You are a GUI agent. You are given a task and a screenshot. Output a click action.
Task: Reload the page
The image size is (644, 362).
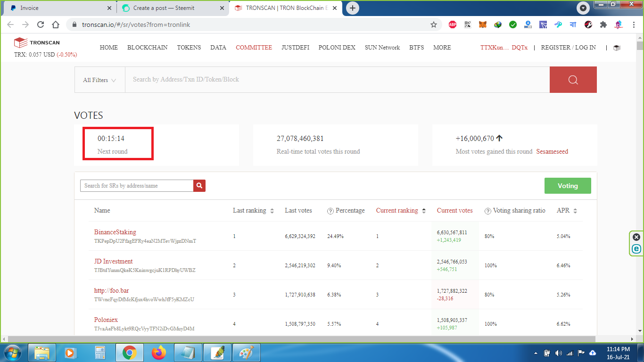(x=41, y=25)
